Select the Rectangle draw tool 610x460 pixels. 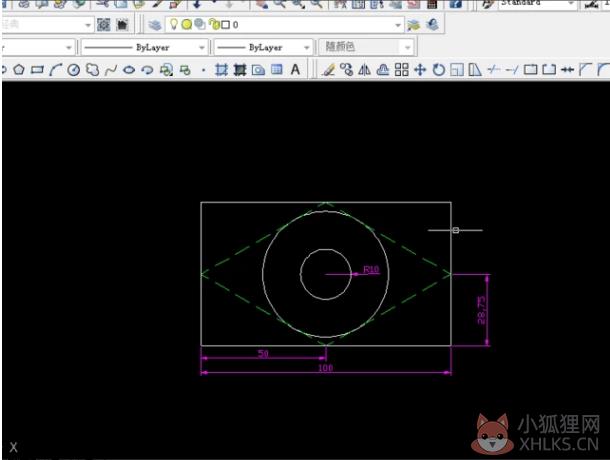(37, 70)
